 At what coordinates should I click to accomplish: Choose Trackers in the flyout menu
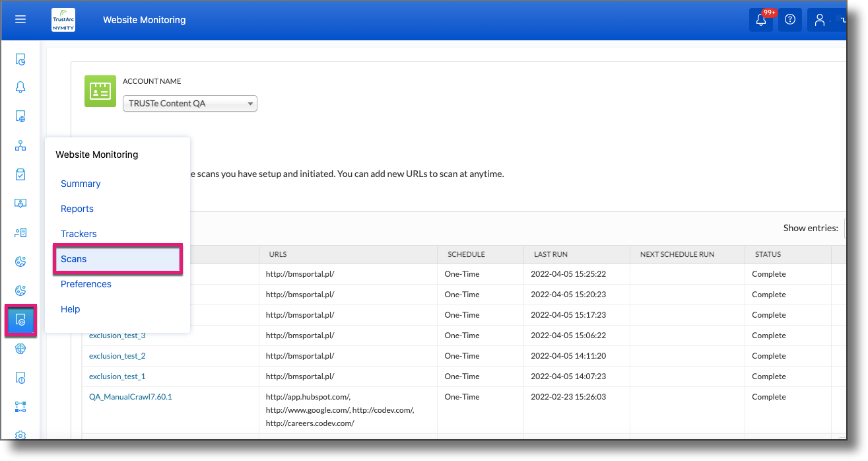coord(79,234)
